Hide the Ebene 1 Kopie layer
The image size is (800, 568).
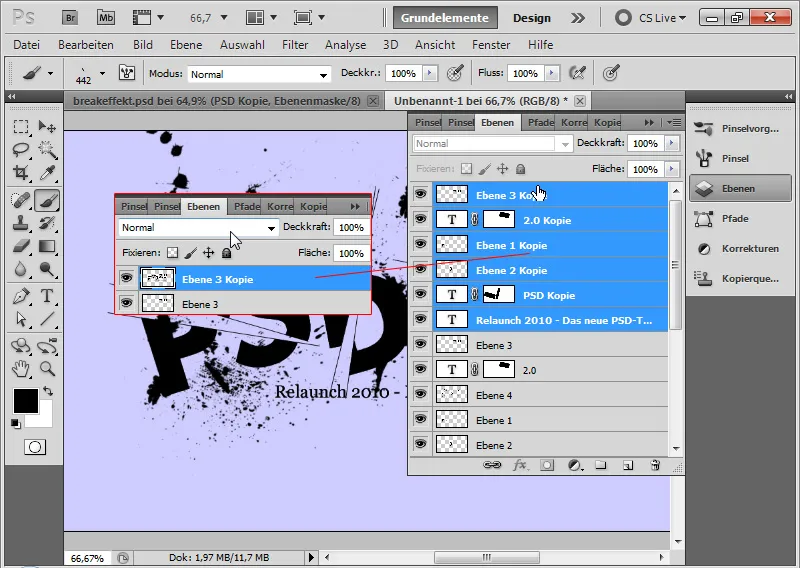pos(420,244)
